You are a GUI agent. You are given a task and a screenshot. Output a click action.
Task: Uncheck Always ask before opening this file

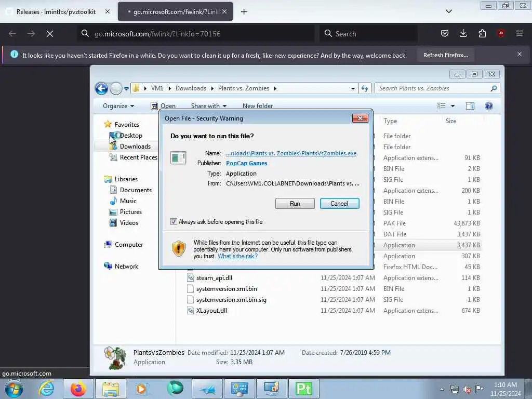tap(174, 221)
